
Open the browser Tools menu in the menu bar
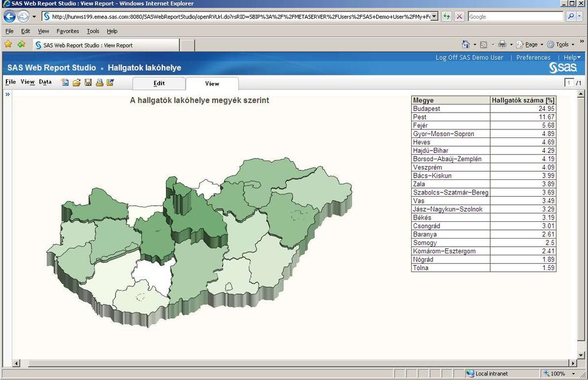click(x=93, y=31)
